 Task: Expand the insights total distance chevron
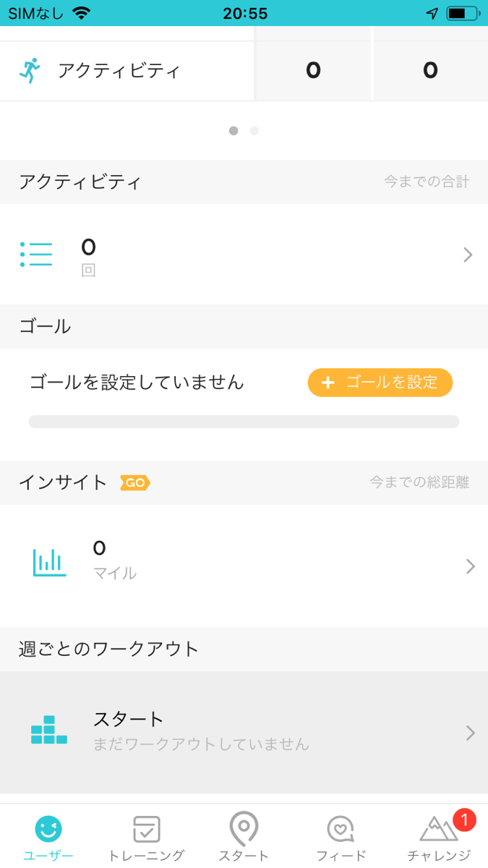468,566
